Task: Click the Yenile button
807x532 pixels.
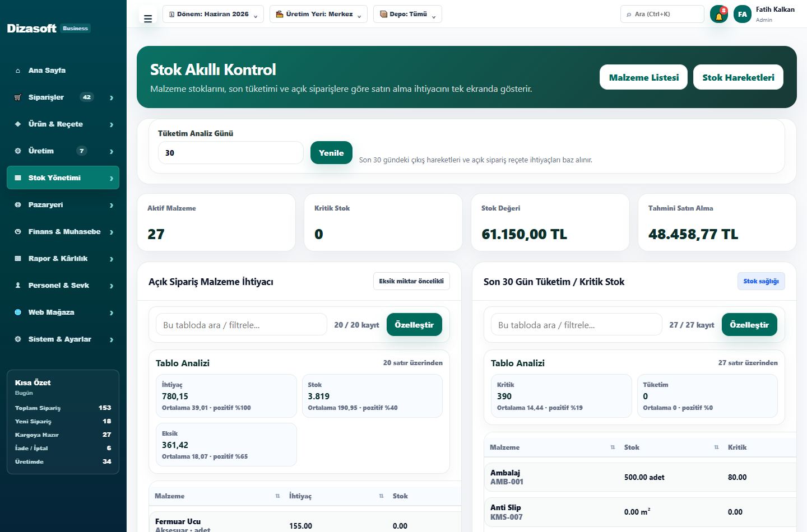Action: click(x=331, y=153)
